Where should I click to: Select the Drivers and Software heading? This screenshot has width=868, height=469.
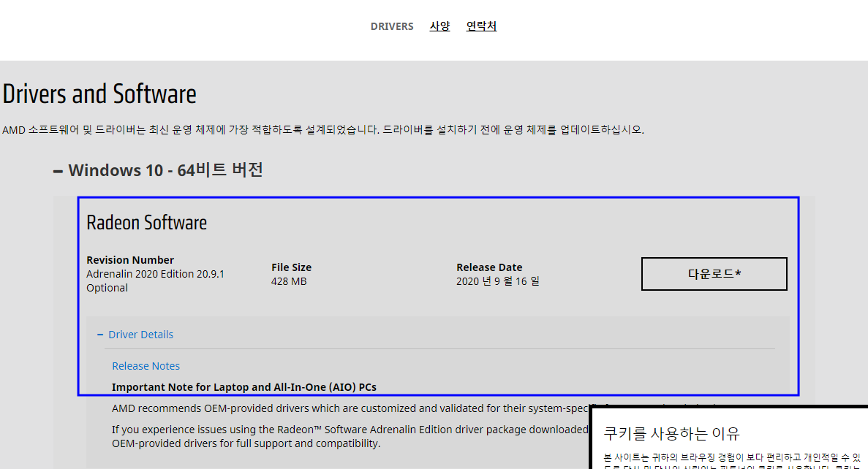99,94
